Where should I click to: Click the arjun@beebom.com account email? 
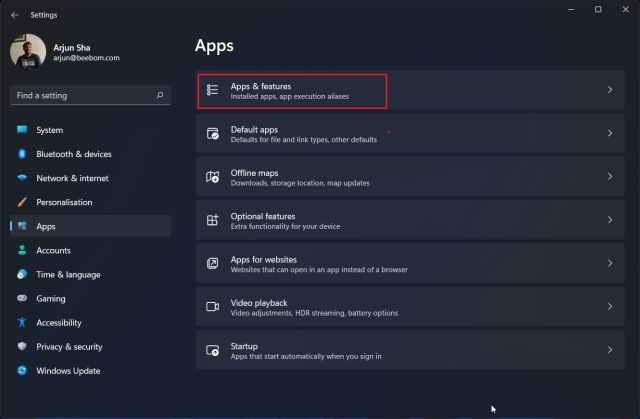coord(86,58)
